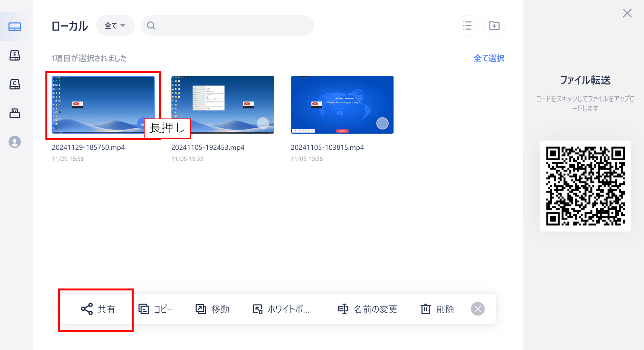Open file in ホワイトボ... whiteboard
This screenshot has width=644, height=350.
[281, 309]
